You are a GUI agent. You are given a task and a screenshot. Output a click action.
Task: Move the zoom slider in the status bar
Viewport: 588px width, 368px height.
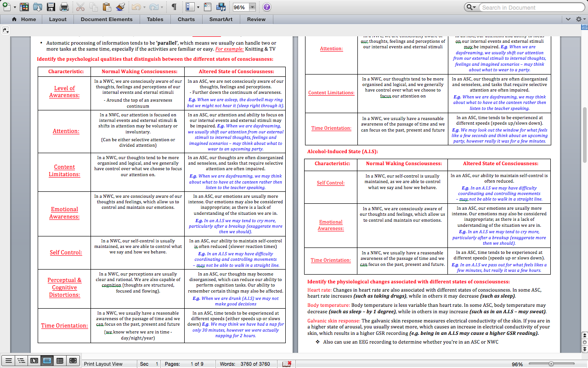pyautogui.click(x=551, y=364)
